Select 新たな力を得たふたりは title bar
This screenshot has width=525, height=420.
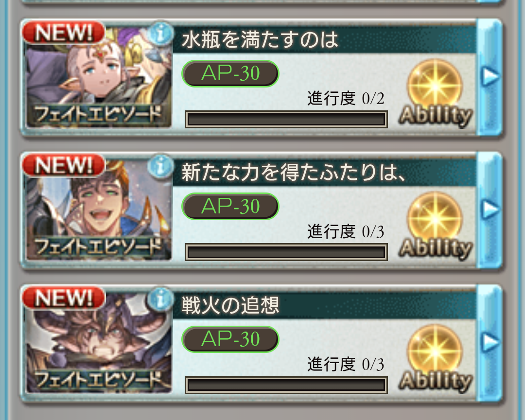[x=325, y=172]
